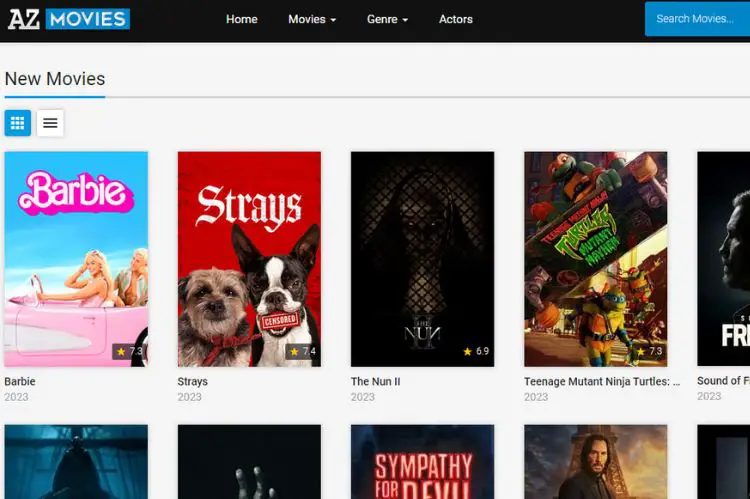The height and width of the screenshot is (499, 750).
Task: Click the 2023 year under Strays
Action: click(x=189, y=397)
